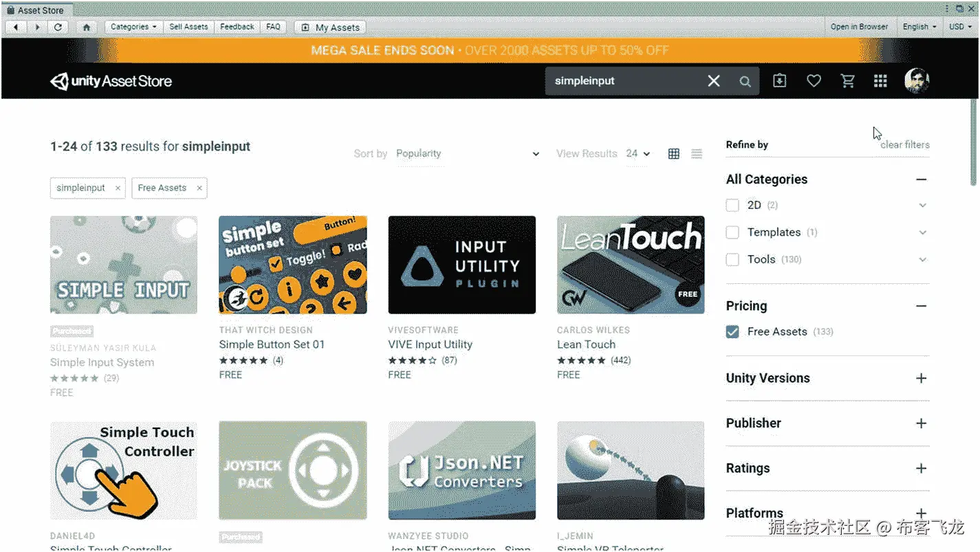Open the home icon in the toolbar

(87, 27)
